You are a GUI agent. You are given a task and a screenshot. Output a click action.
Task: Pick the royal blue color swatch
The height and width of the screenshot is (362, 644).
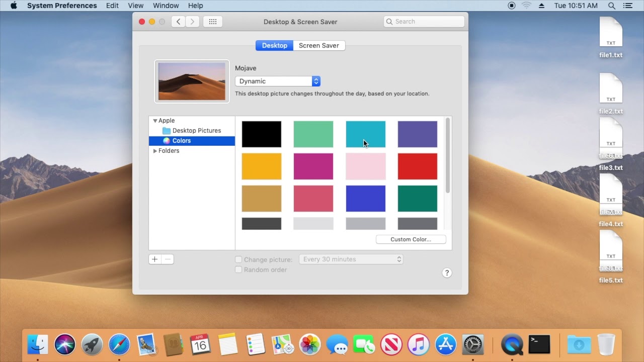366,199
